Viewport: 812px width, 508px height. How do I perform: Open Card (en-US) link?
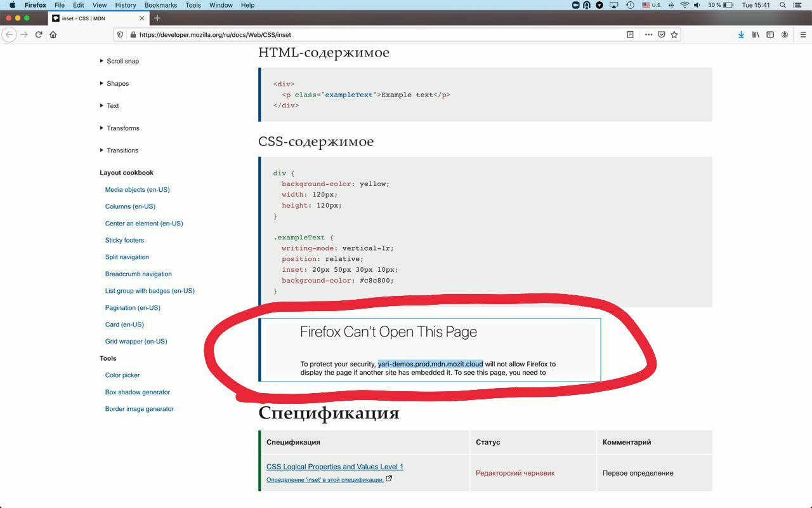point(124,324)
